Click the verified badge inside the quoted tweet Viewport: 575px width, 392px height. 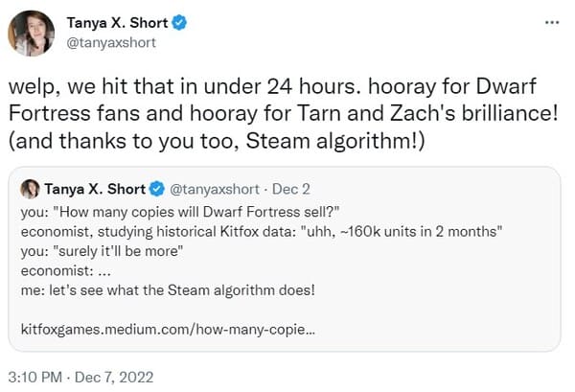click(x=157, y=189)
